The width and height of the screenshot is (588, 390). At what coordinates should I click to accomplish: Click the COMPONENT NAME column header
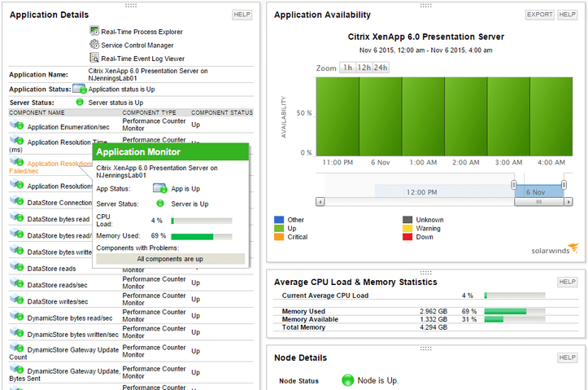click(37, 112)
